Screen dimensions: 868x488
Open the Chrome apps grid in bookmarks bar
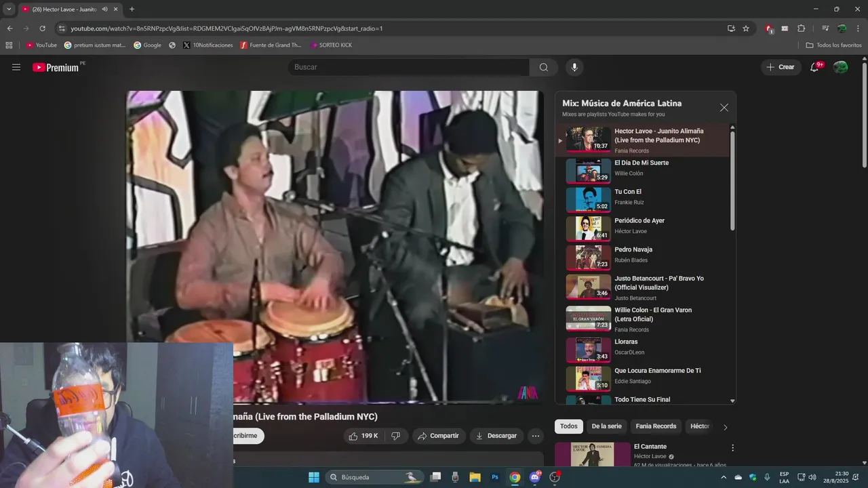9,45
